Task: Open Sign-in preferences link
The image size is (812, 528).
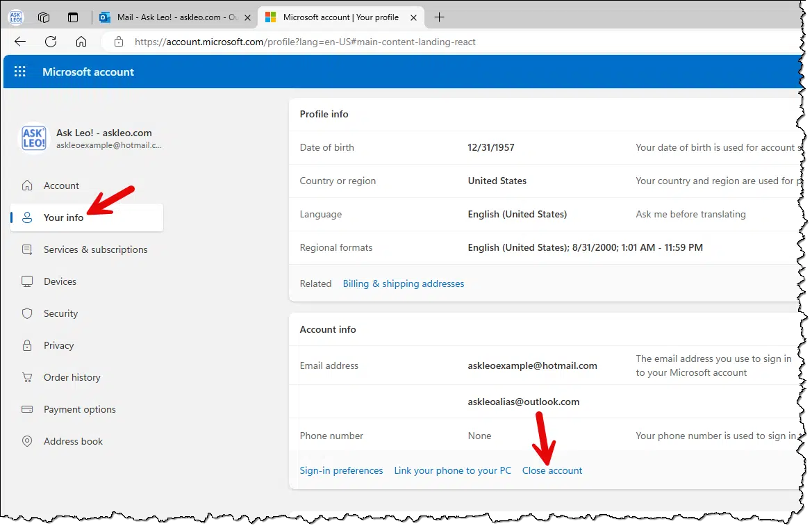Action: tap(341, 470)
